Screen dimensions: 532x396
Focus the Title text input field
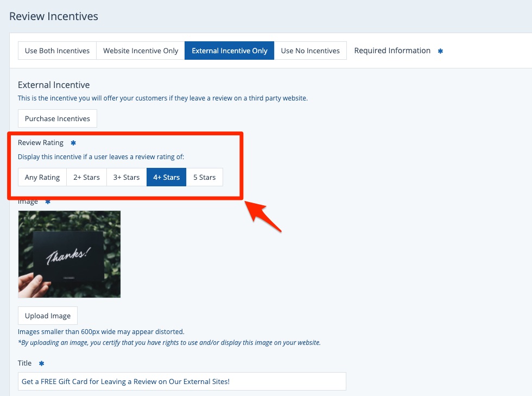pos(182,381)
